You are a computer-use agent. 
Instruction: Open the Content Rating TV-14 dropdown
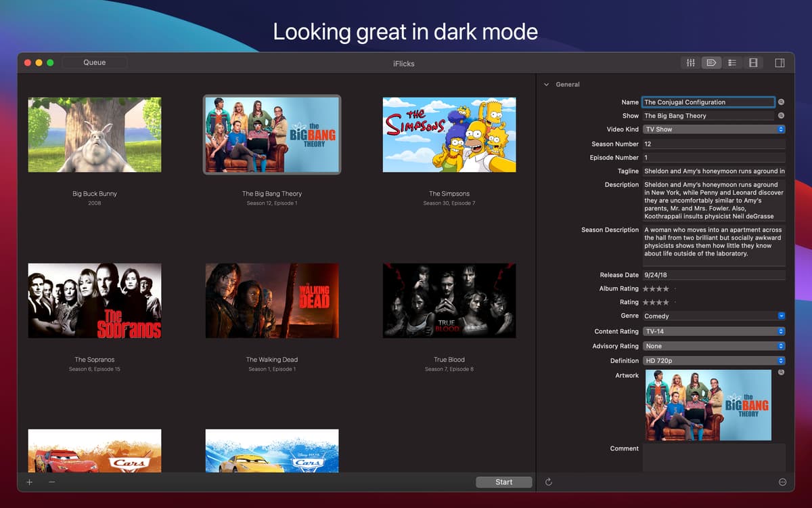(x=782, y=331)
